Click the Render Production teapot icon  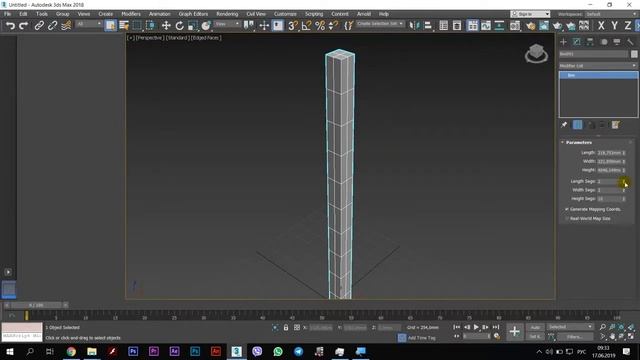point(558,26)
